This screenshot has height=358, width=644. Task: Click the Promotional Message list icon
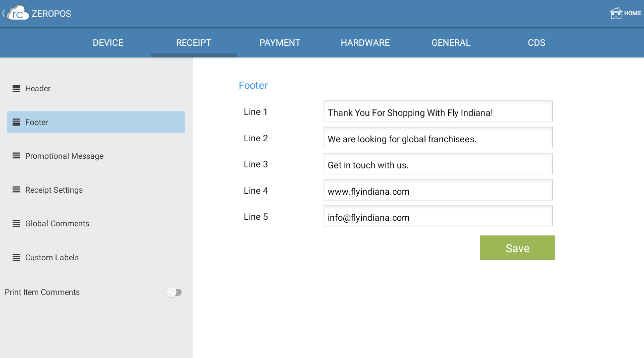coord(16,156)
